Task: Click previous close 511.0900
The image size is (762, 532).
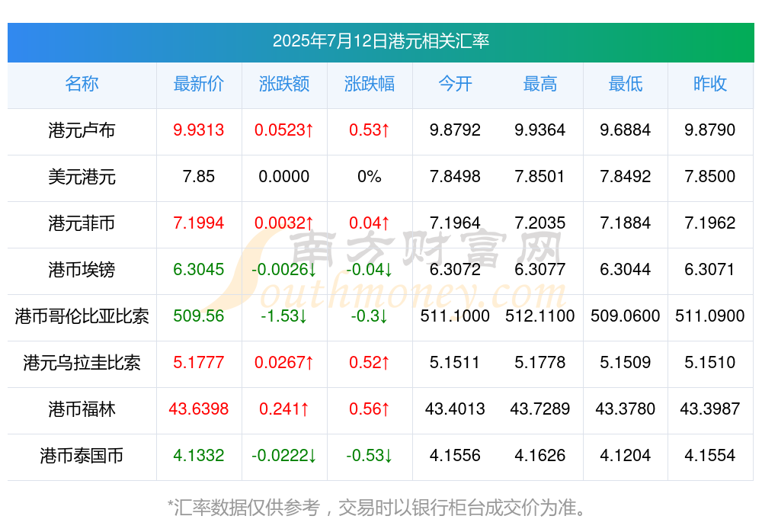Action: pos(710,316)
